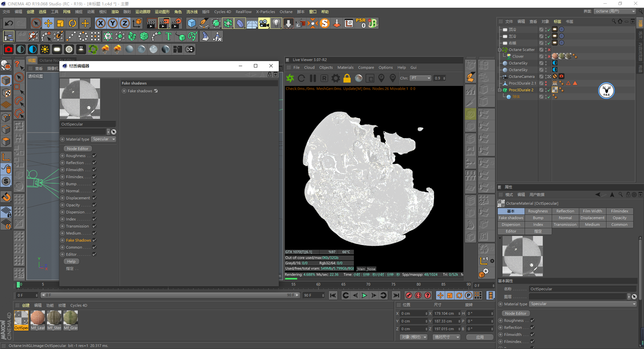Collapse Octane Scatter tree node
The height and width of the screenshot is (349, 644).
(x=500, y=50)
